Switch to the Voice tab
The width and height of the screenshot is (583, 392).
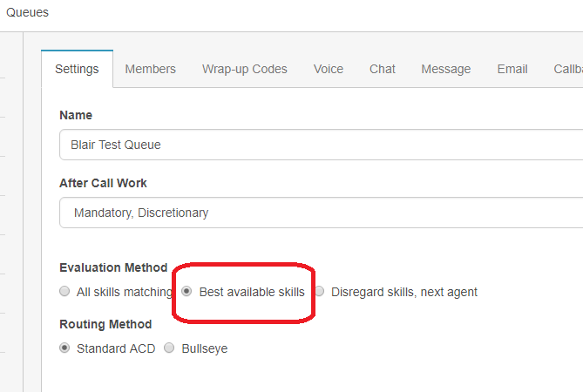[x=329, y=69]
